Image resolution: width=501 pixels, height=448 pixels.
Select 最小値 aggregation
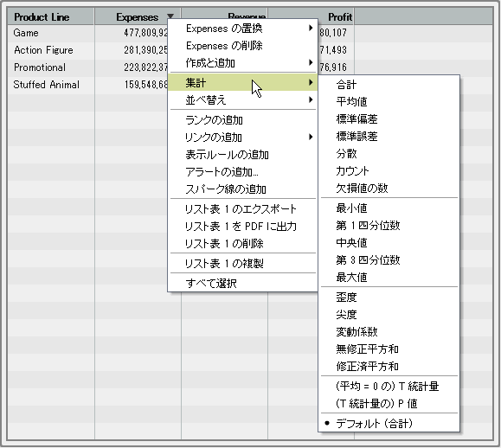click(x=389, y=208)
